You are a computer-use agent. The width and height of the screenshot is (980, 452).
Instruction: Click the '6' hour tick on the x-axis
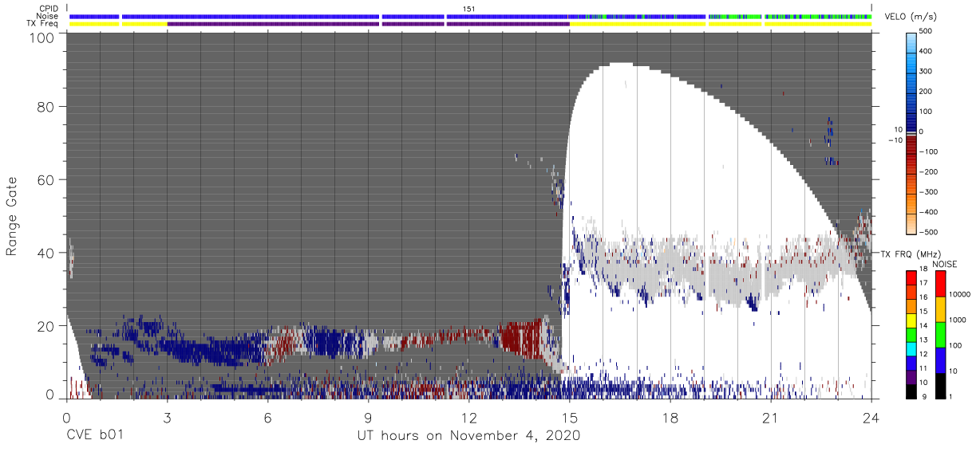coord(267,418)
